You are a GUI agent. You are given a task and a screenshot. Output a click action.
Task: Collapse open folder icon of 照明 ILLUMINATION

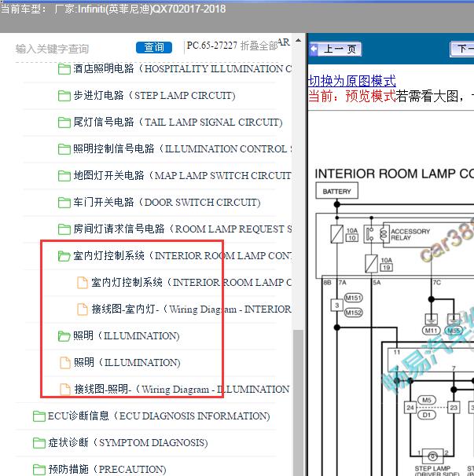64,336
